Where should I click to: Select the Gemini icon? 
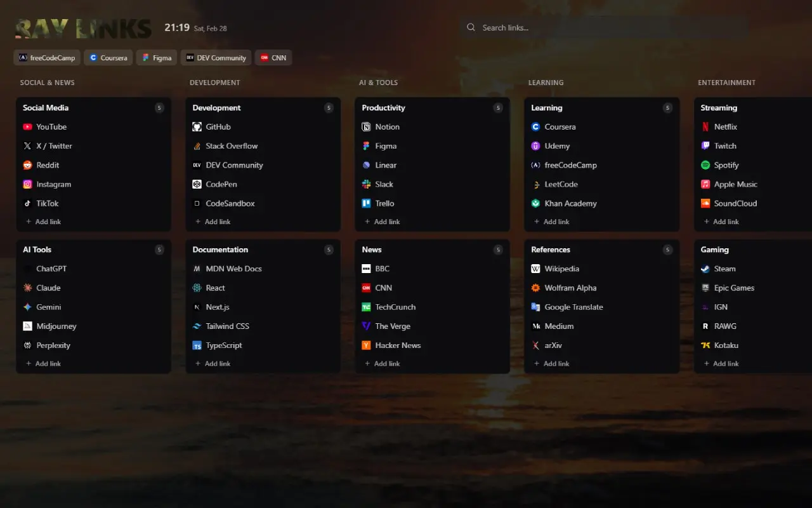click(27, 307)
